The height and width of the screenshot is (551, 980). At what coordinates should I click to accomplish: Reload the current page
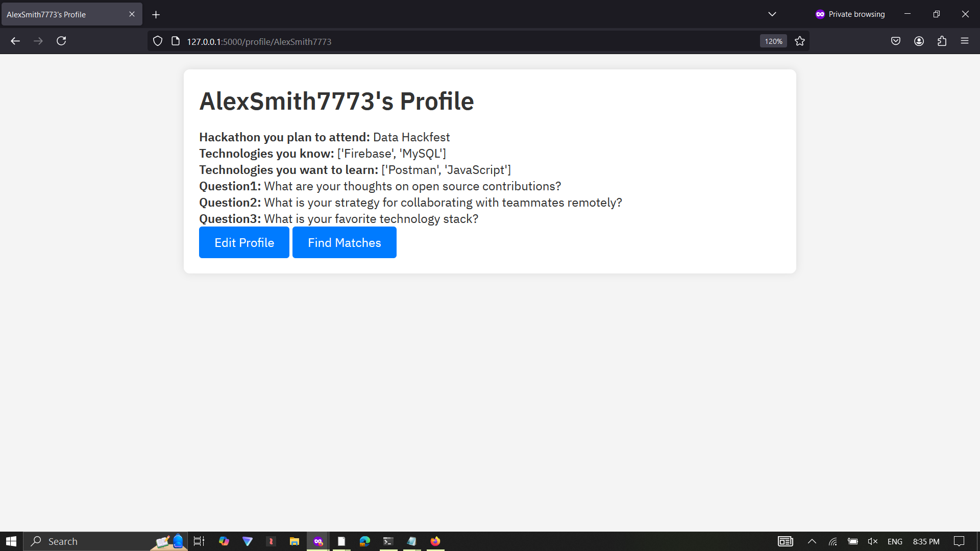(61, 41)
